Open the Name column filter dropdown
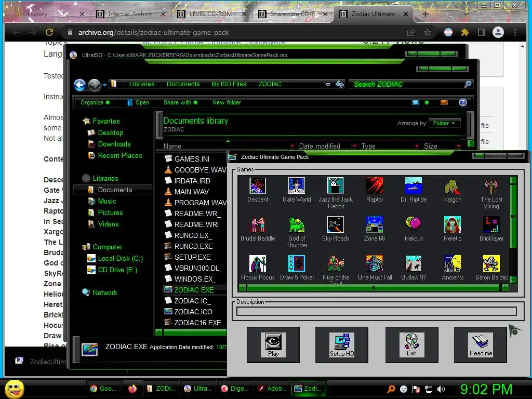This screenshot has height=399, width=532. click(292, 146)
